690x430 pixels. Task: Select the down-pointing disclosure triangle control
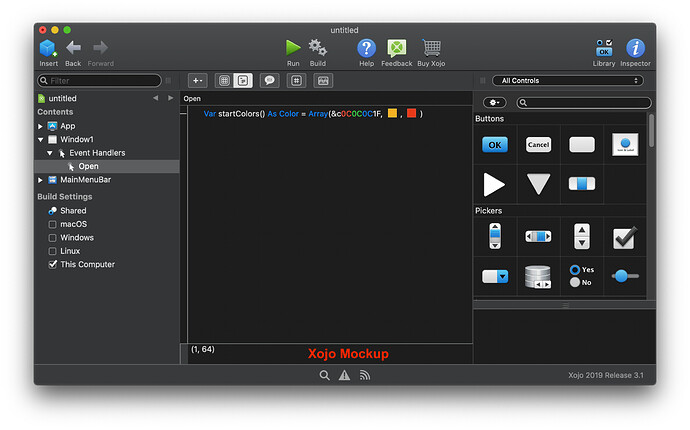538,184
